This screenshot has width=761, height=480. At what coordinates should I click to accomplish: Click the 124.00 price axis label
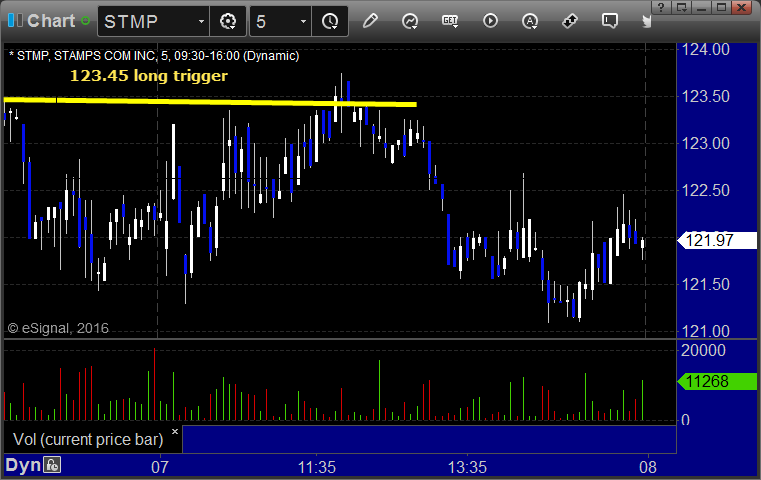706,50
